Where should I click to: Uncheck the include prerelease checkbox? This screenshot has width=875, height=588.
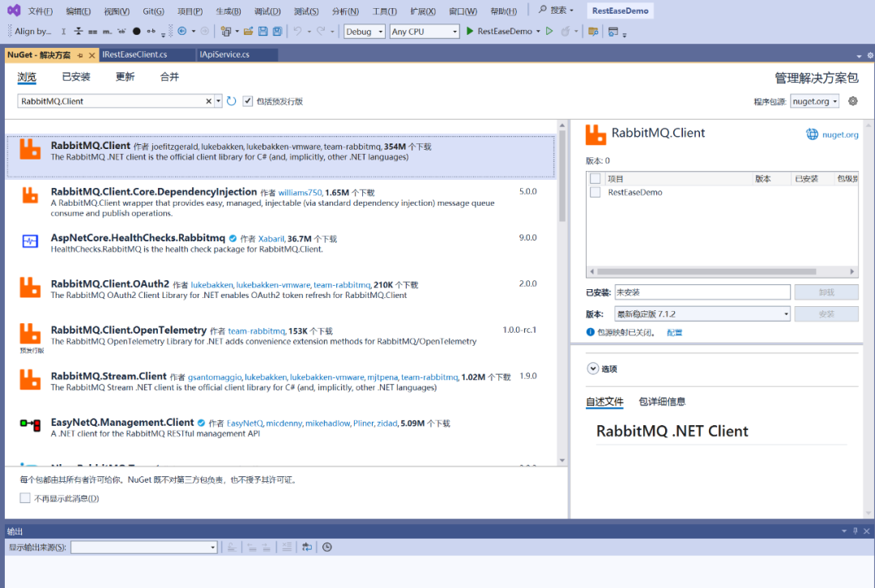point(248,101)
